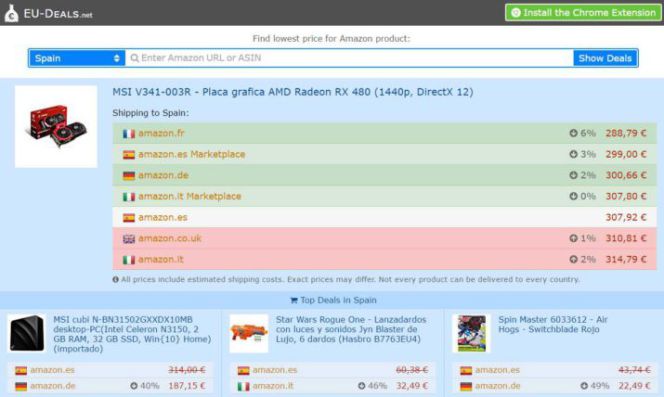Open the Star Wars blaster thumbnail

[x=249, y=333]
